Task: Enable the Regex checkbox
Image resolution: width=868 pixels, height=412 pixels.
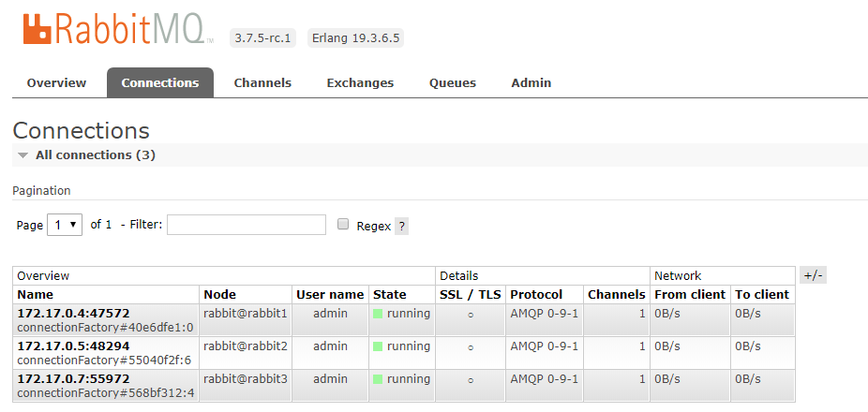Action: click(x=343, y=225)
